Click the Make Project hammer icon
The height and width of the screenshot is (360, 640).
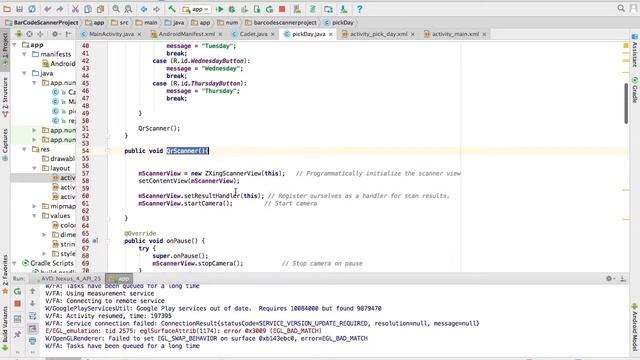pos(172,9)
